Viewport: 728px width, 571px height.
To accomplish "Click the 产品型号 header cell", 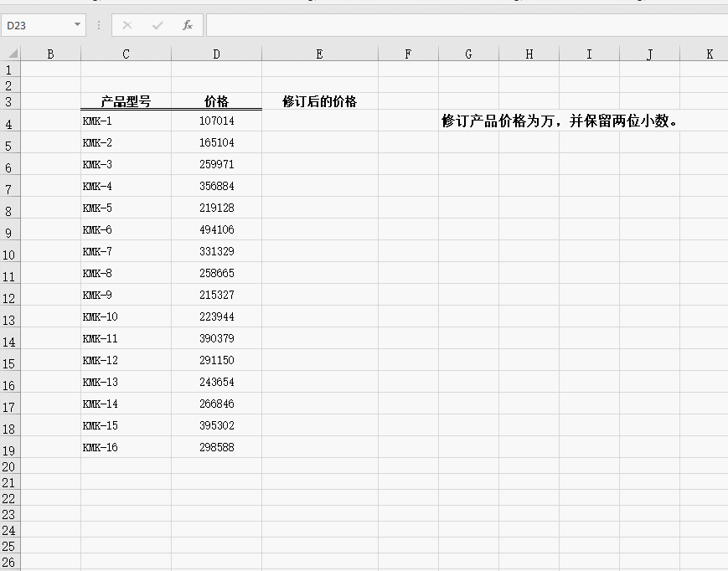I will (126, 101).
